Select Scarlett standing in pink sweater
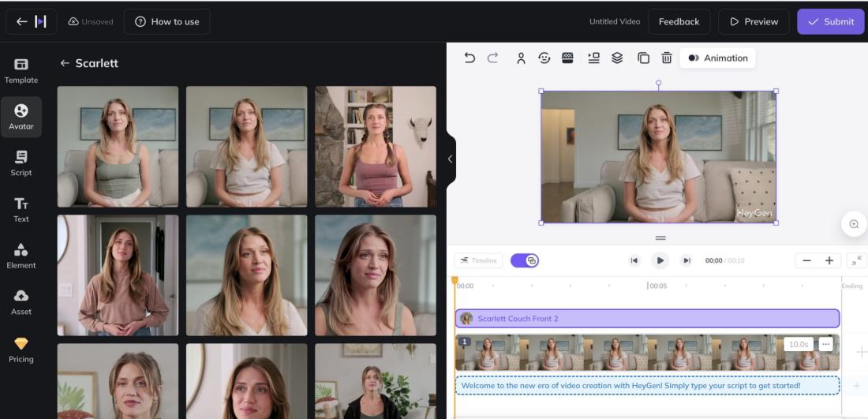The height and width of the screenshot is (419, 868). pos(118,275)
